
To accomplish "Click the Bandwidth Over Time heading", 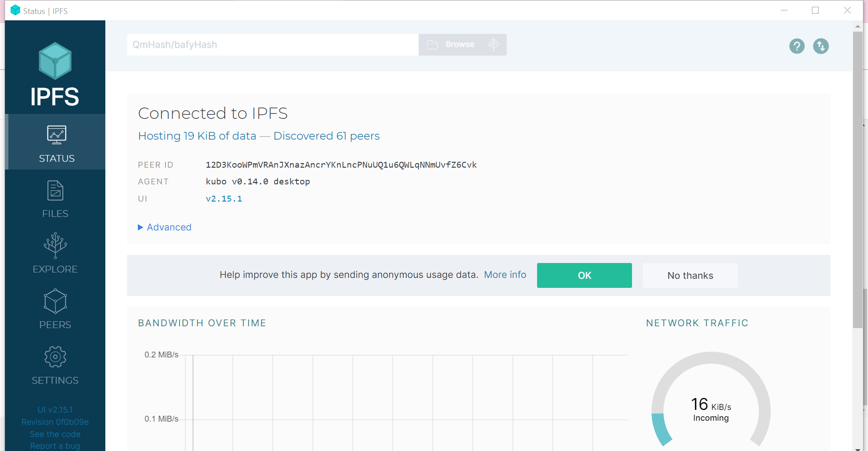I will click(202, 323).
